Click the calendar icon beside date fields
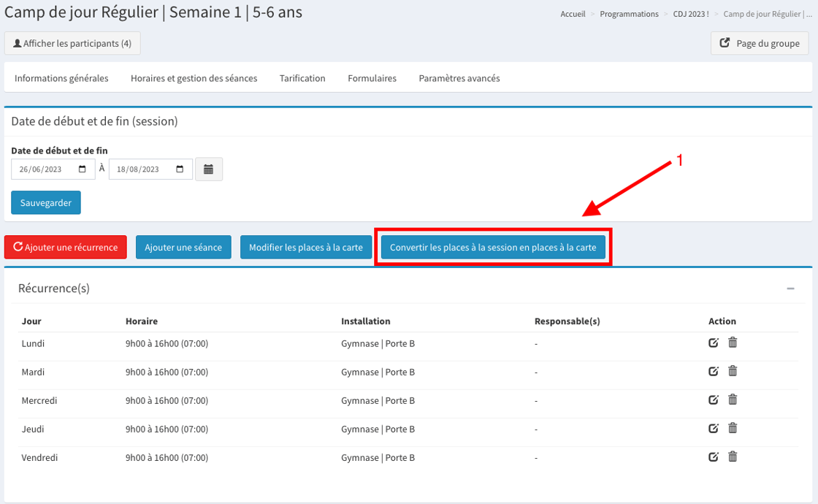This screenshot has height=504, width=818. coord(208,169)
